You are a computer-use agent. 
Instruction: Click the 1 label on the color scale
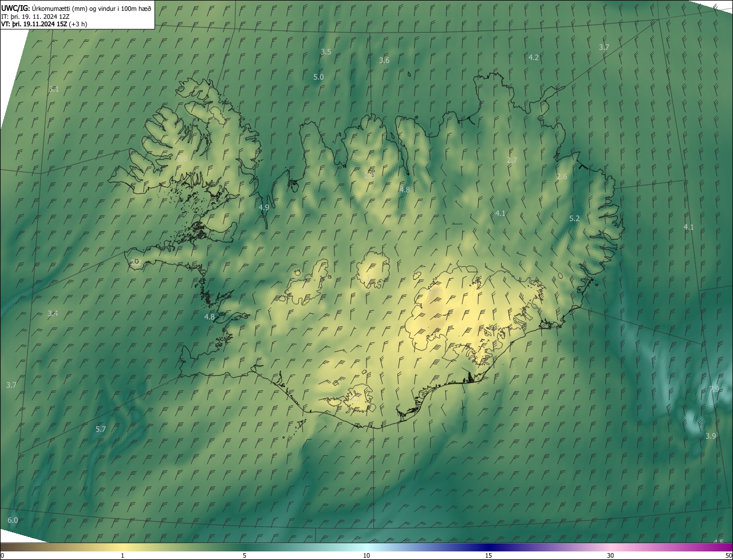[123, 555]
